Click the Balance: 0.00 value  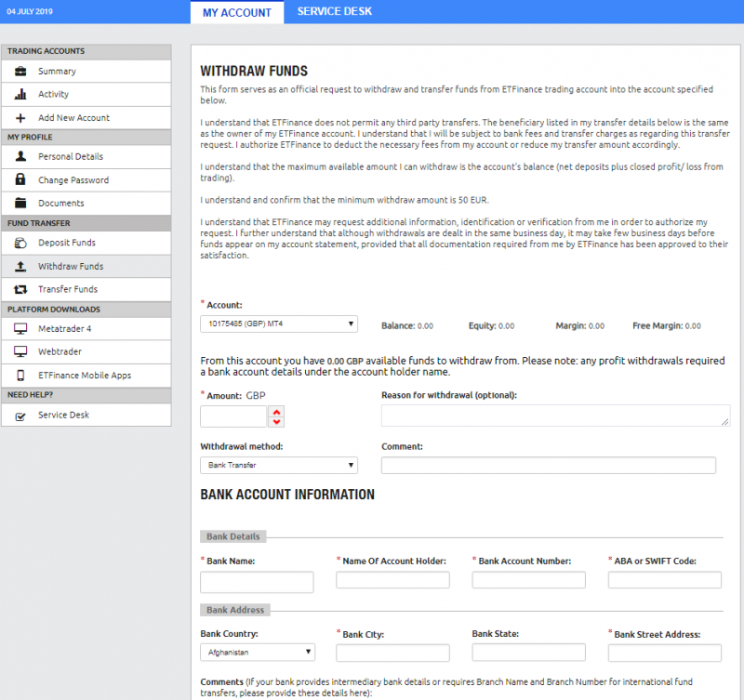407,325
